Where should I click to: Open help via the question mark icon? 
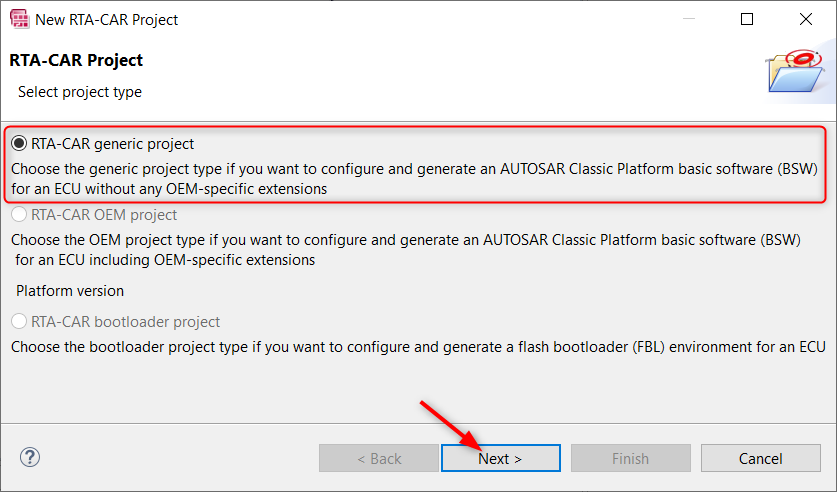point(30,457)
